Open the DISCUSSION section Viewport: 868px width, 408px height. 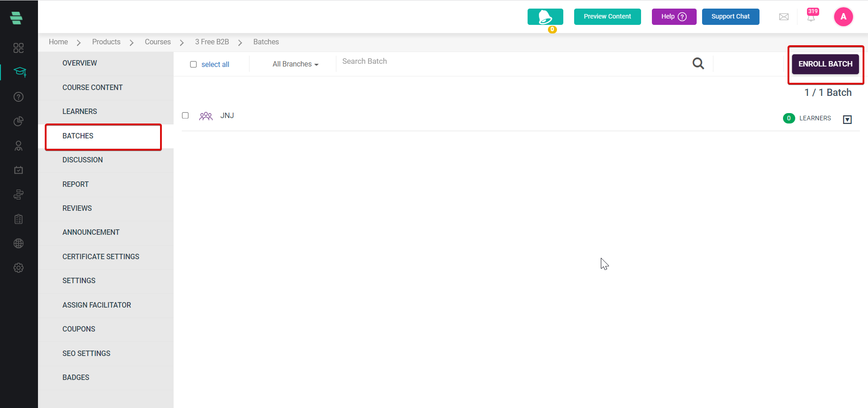click(x=106, y=160)
